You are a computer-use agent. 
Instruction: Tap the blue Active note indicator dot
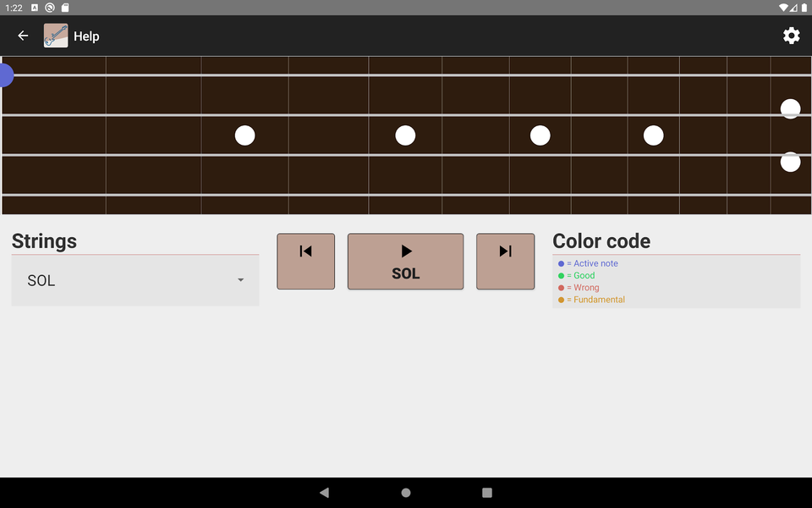[559, 263]
